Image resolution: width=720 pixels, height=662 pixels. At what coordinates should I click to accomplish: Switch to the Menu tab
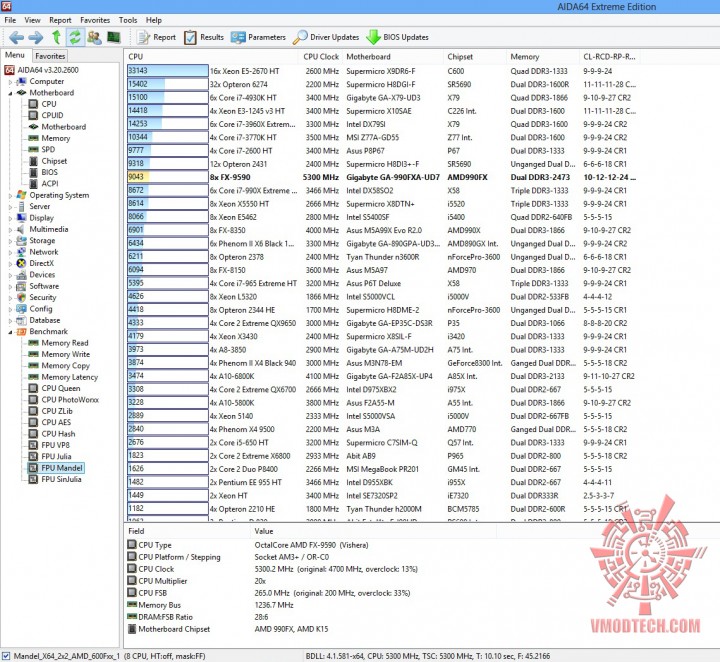tap(15, 55)
